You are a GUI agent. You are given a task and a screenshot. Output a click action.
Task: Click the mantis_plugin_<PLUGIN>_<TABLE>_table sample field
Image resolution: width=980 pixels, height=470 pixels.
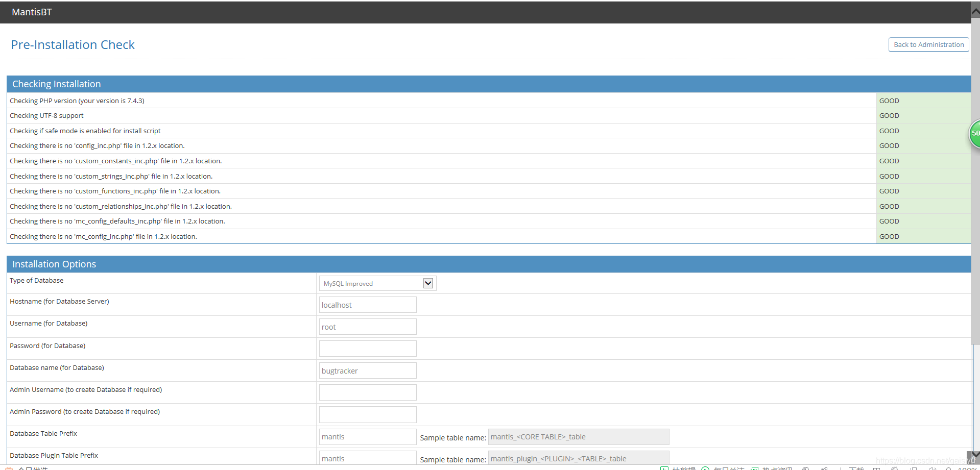click(x=579, y=458)
